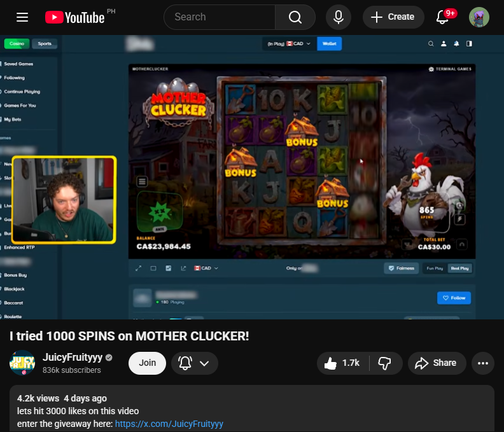Click the magnifier search button
504x432 pixels.
pyautogui.click(x=295, y=17)
